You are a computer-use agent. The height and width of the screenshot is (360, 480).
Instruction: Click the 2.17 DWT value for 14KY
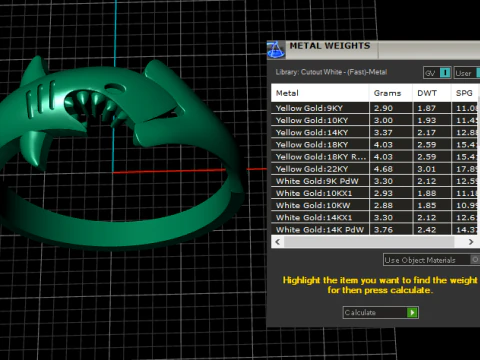point(427,132)
